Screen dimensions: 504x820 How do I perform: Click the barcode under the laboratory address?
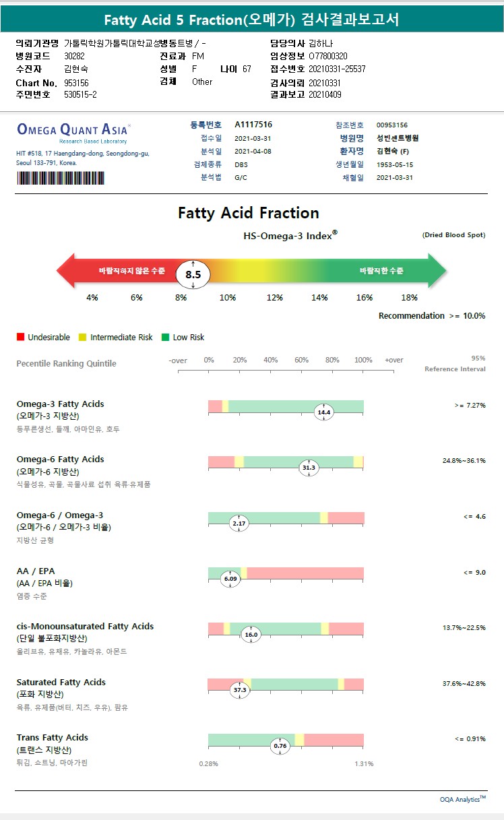[61, 179]
